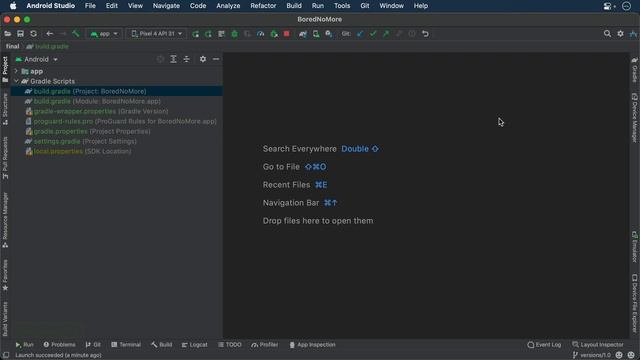Open the Apple menu
640x360 pixels.
[x=13, y=6]
